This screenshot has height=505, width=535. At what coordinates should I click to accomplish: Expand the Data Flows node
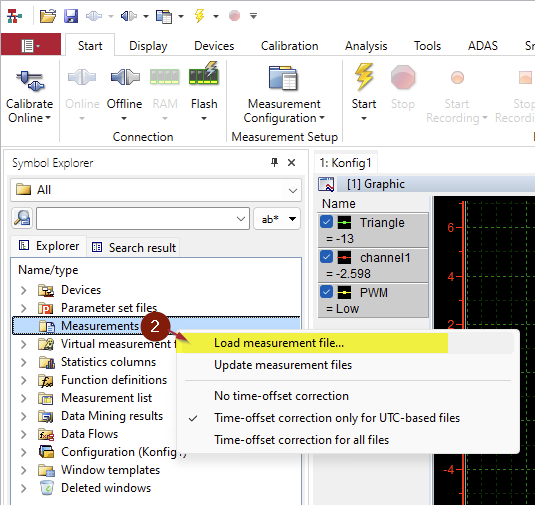[23, 434]
